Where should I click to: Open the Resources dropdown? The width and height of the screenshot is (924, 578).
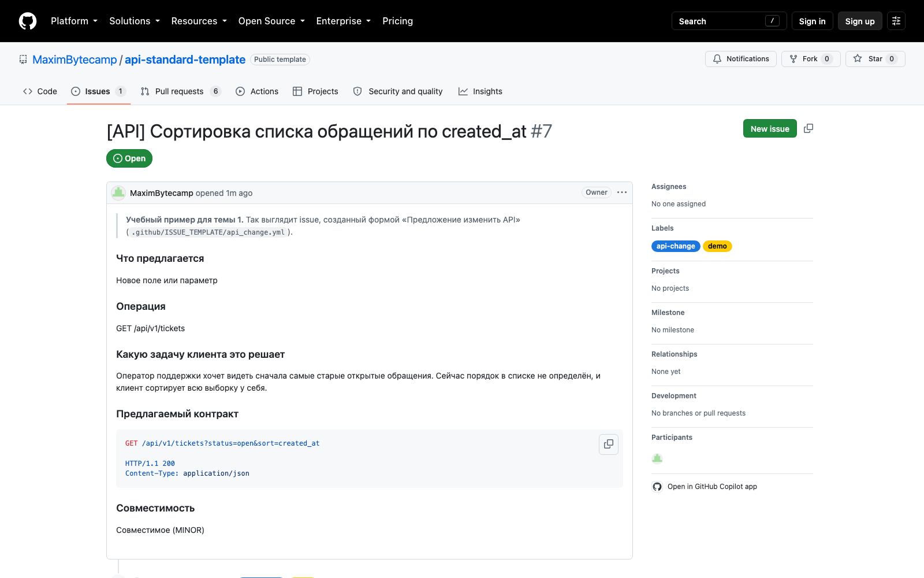click(199, 21)
